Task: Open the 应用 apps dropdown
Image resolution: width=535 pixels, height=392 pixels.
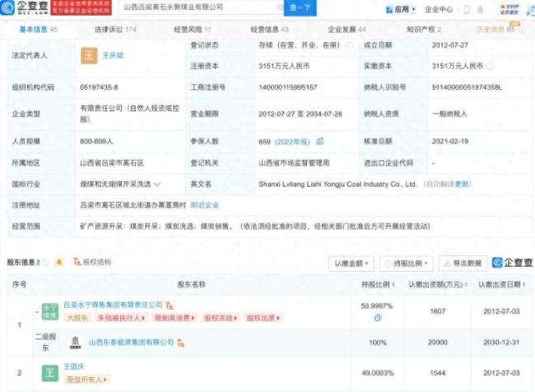Action: (x=401, y=10)
